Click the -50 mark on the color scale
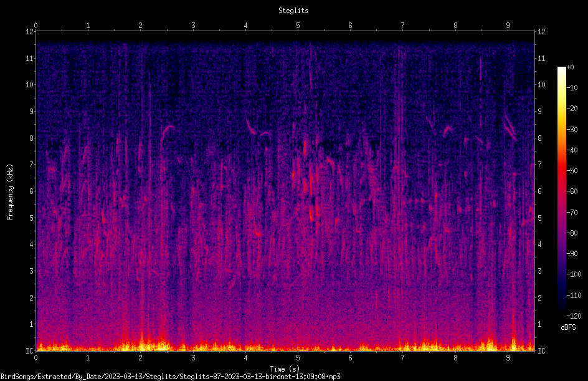 (x=572, y=171)
